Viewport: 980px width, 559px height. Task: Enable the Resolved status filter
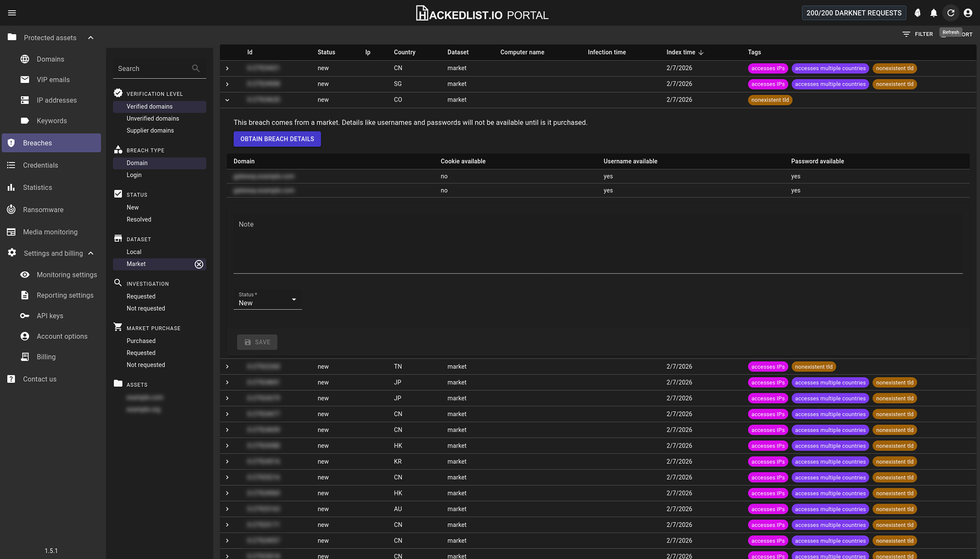coord(138,219)
